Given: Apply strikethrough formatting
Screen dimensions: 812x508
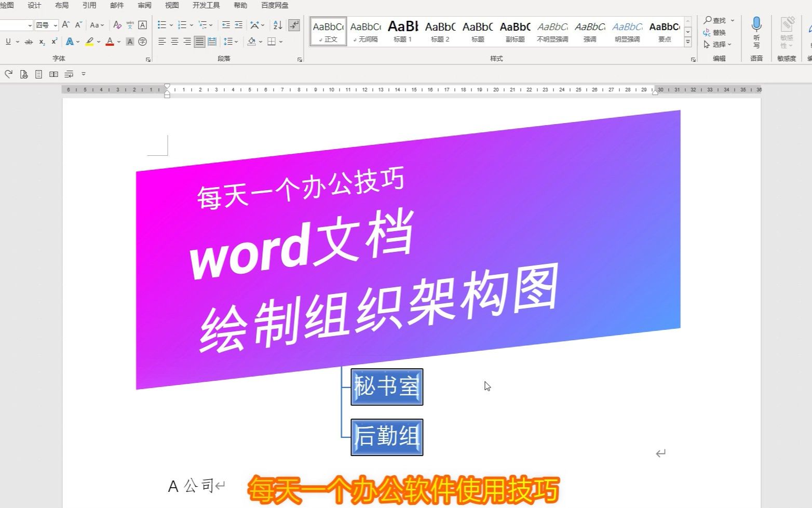Looking at the screenshot, I should (x=29, y=42).
